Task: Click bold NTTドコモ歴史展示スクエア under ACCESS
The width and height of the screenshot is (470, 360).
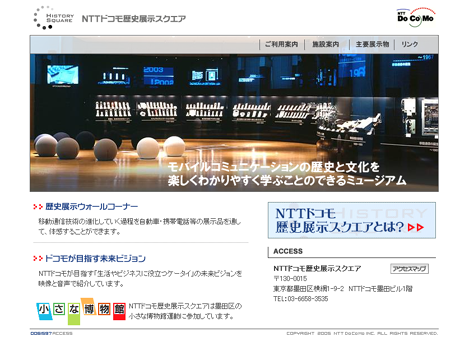Action: click(317, 268)
